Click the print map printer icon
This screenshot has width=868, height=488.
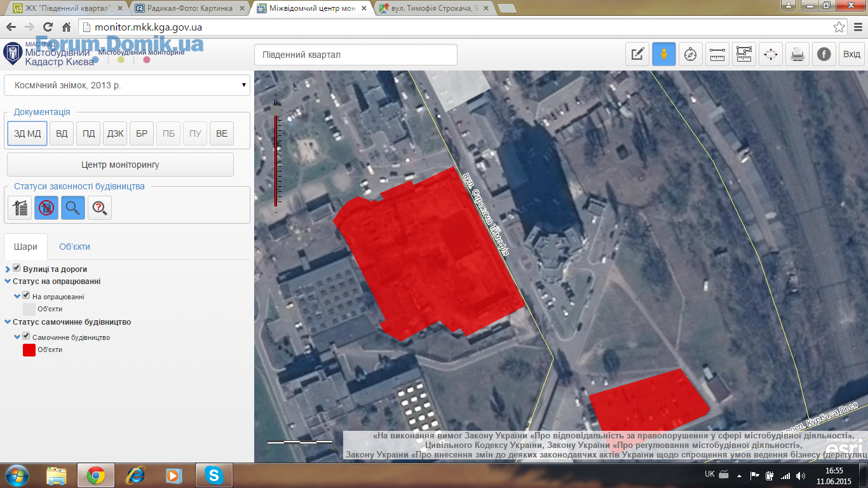point(797,55)
